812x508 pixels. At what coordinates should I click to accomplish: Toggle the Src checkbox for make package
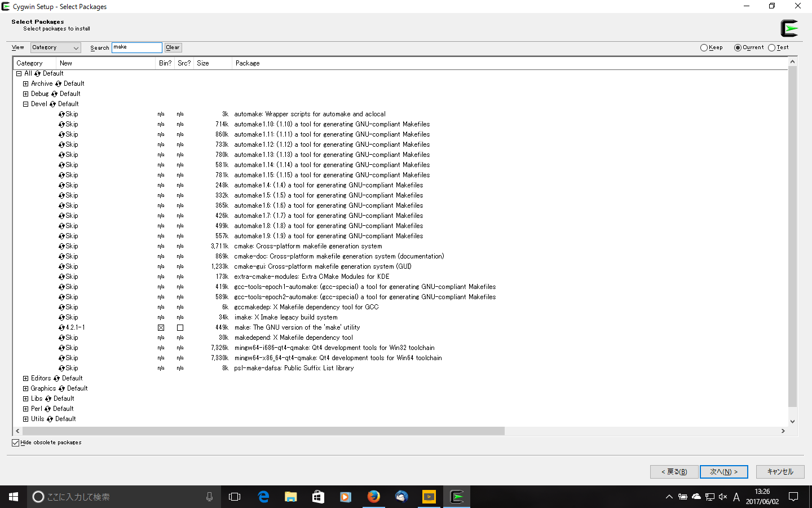coord(180,327)
